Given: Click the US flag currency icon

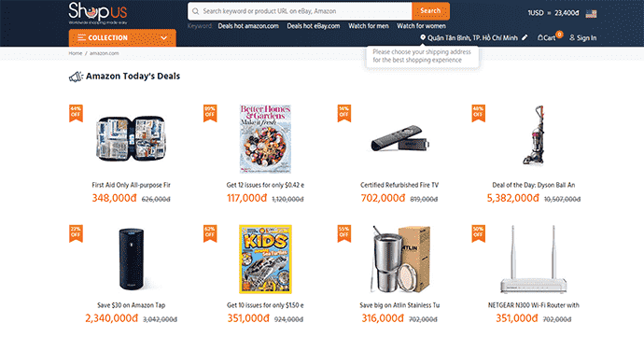Looking at the screenshot, I should (591, 13).
